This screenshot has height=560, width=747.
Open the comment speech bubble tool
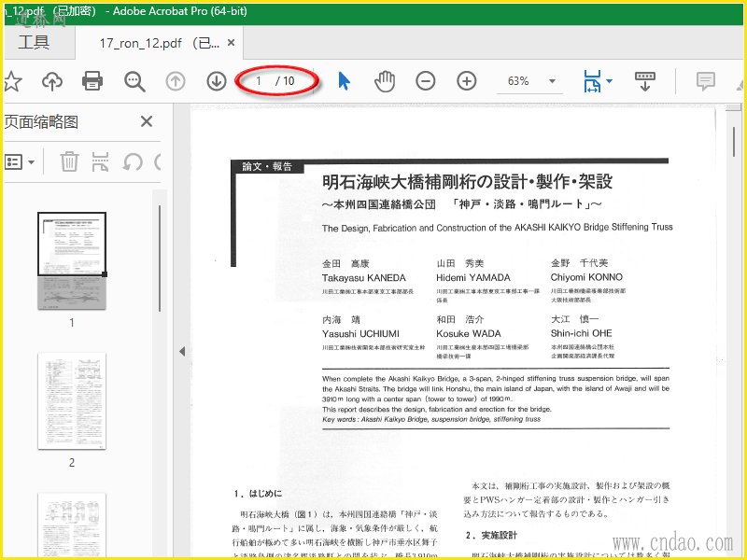coord(706,81)
